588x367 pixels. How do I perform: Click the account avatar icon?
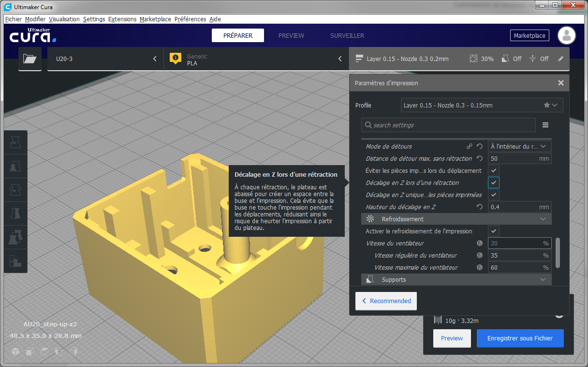567,35
